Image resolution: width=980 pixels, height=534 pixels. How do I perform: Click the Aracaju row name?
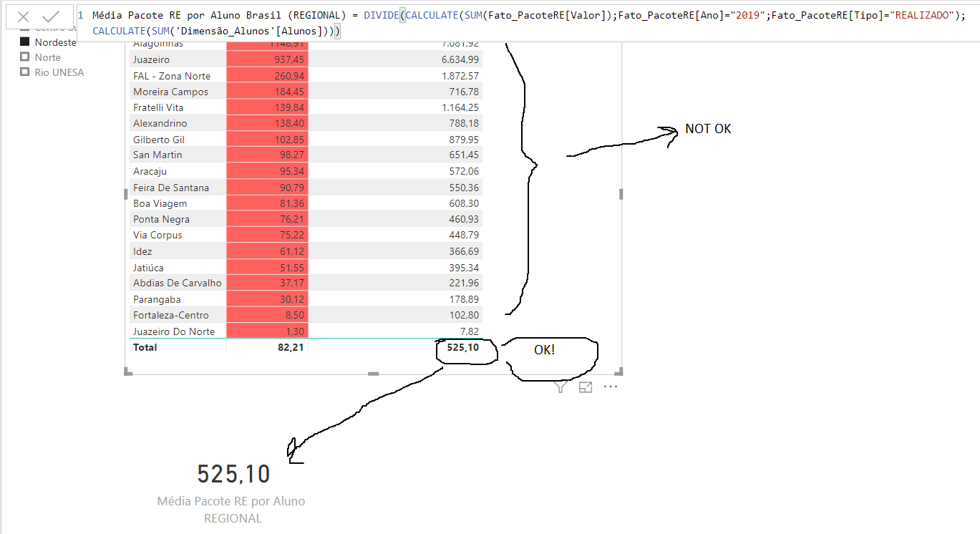tap(150, 171)
